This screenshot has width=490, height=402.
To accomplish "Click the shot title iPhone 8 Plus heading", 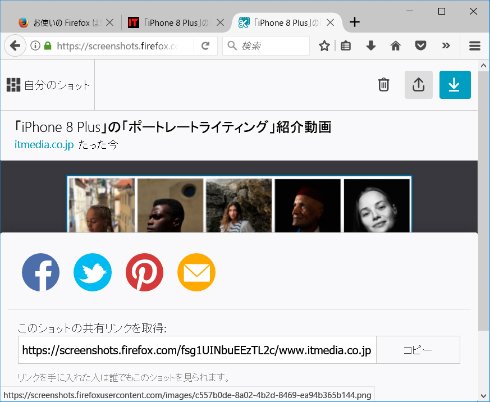I will (x=173, y=127).
